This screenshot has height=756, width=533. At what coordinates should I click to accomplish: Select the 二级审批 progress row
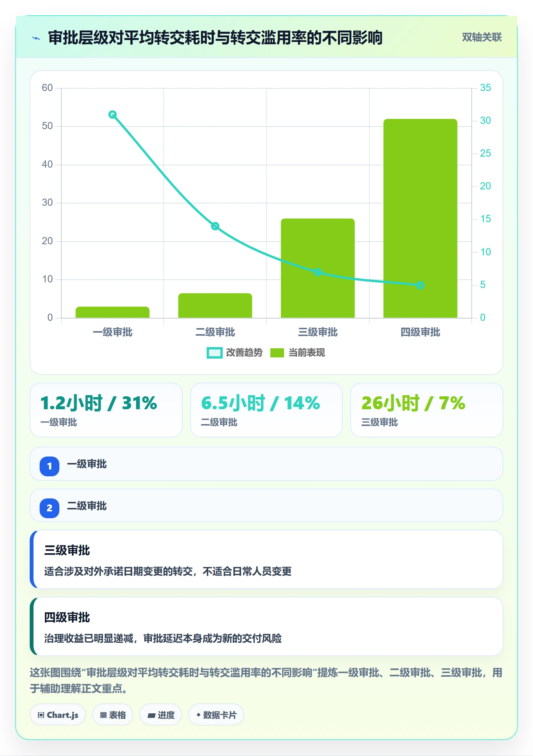point(266,506)
